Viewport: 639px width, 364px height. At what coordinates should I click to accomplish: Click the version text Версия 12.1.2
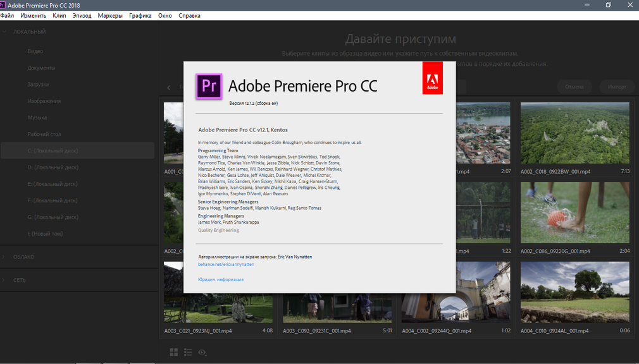[x=254, y=104]
